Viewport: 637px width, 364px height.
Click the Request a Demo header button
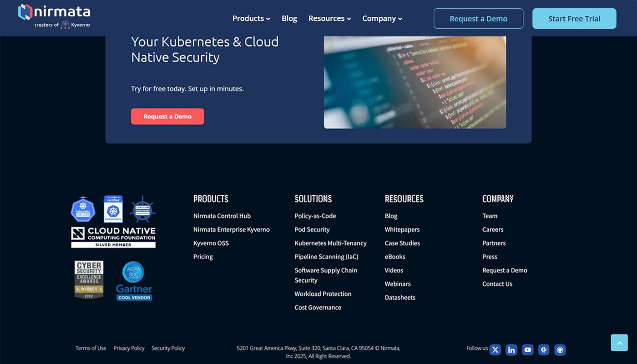[x=478, y=19]
